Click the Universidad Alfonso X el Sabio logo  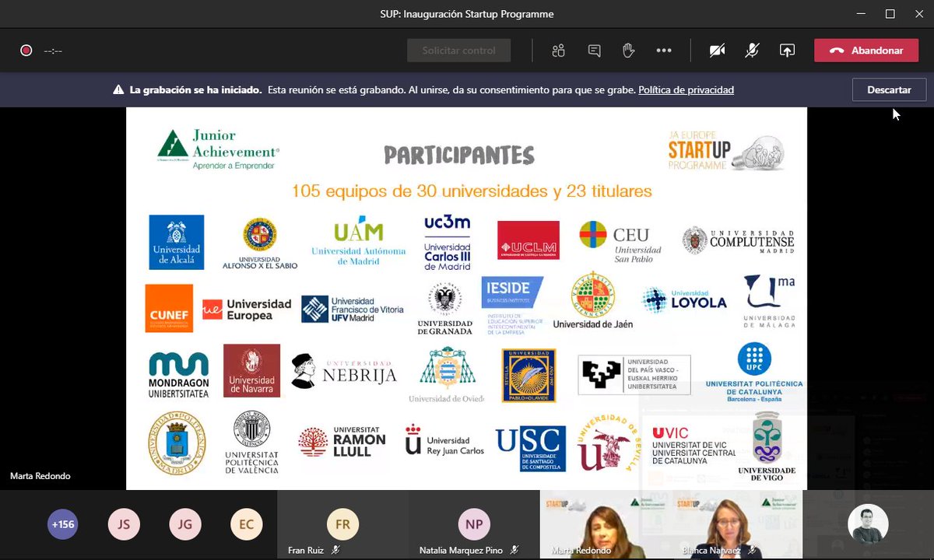(260, 243)
